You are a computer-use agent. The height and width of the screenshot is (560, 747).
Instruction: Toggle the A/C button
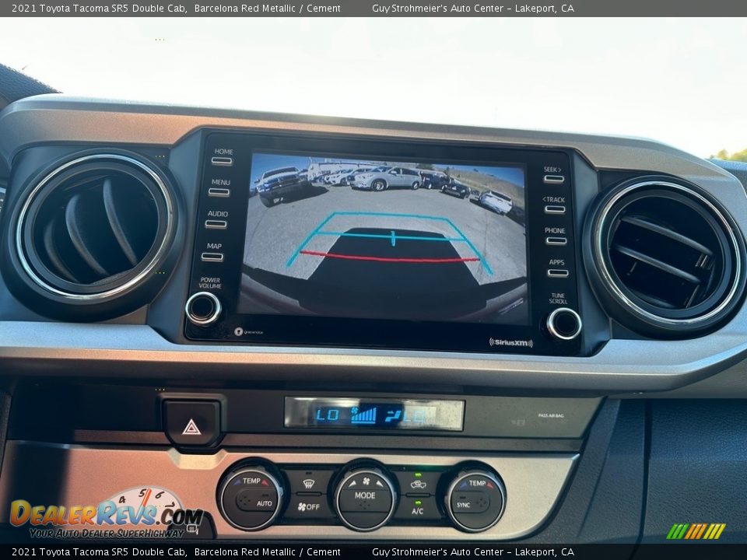pyautogui.click(x=417, y=511)
